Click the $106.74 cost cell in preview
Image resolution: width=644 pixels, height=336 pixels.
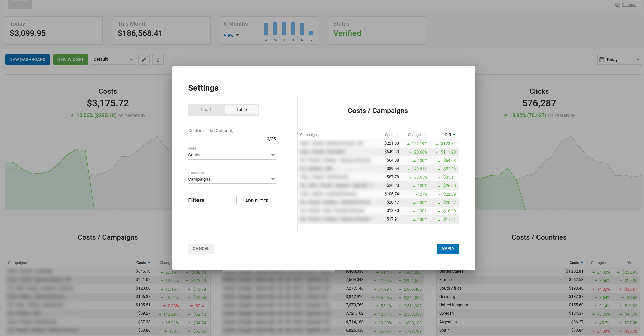click(x=392, y=194)
